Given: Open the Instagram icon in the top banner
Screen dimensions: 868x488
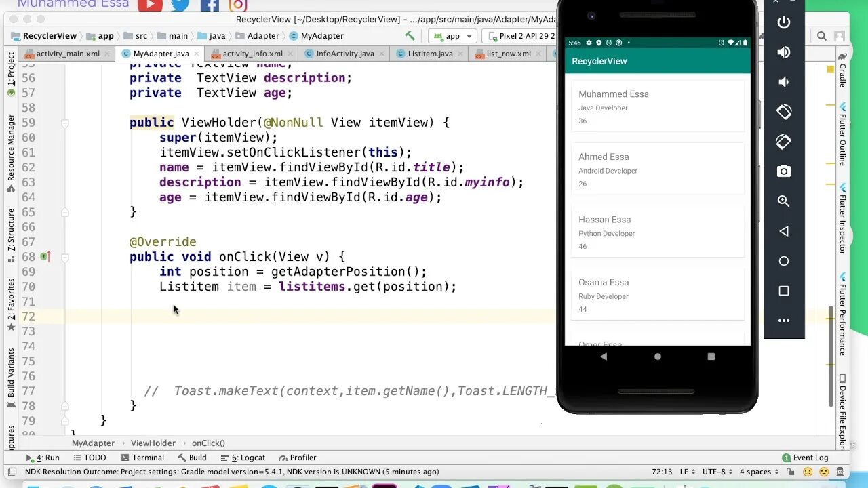Looking at the screenshot, I should click(237, 5).
